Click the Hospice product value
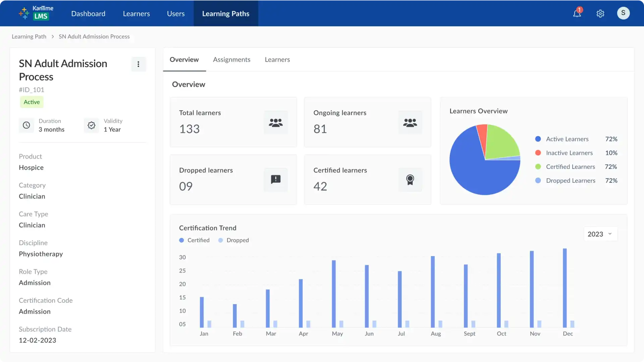 pyautogui.click(x=31, y=168)
